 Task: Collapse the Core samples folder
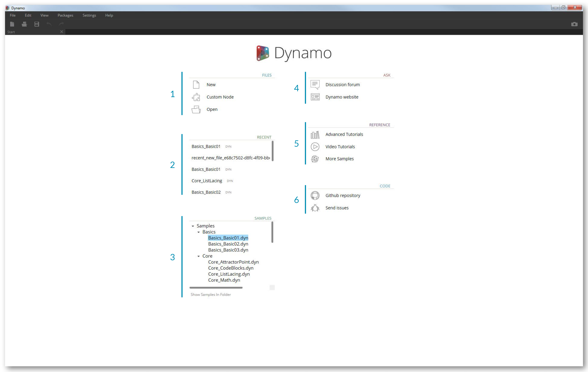(199, 256)
